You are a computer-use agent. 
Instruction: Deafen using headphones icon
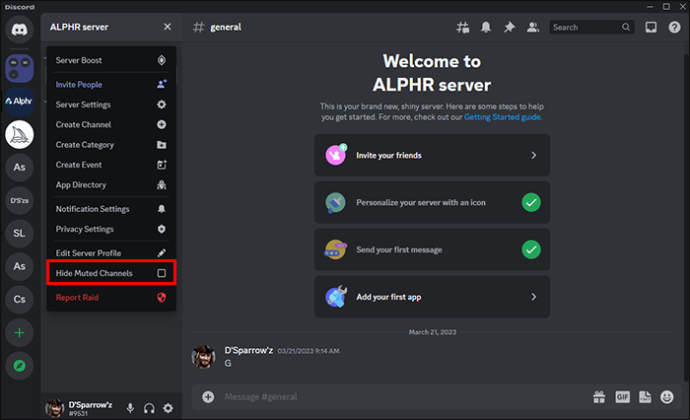(x=149, y=408)
